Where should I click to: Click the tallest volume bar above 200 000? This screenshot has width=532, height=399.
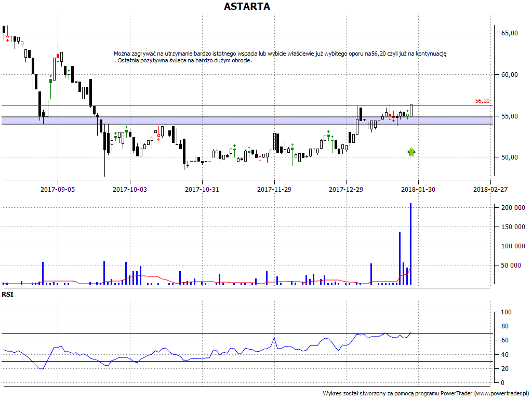[x=410, y=244]
